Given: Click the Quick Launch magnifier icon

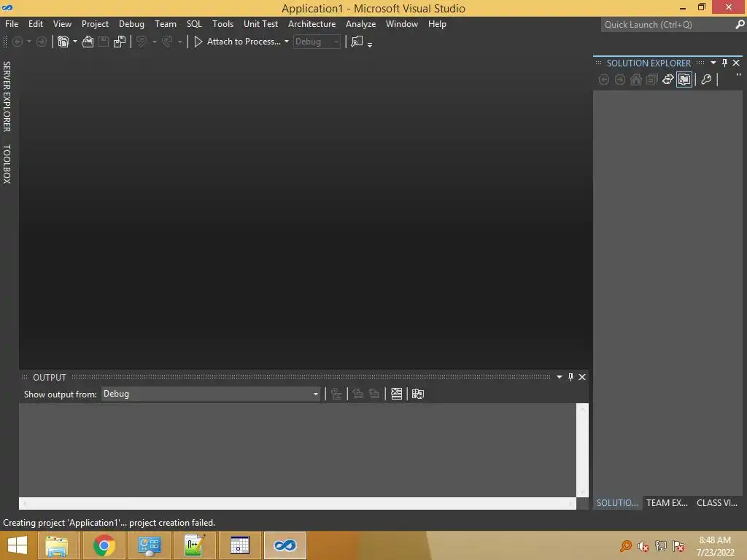Looking at the screenshot, I should pos(740,25).
